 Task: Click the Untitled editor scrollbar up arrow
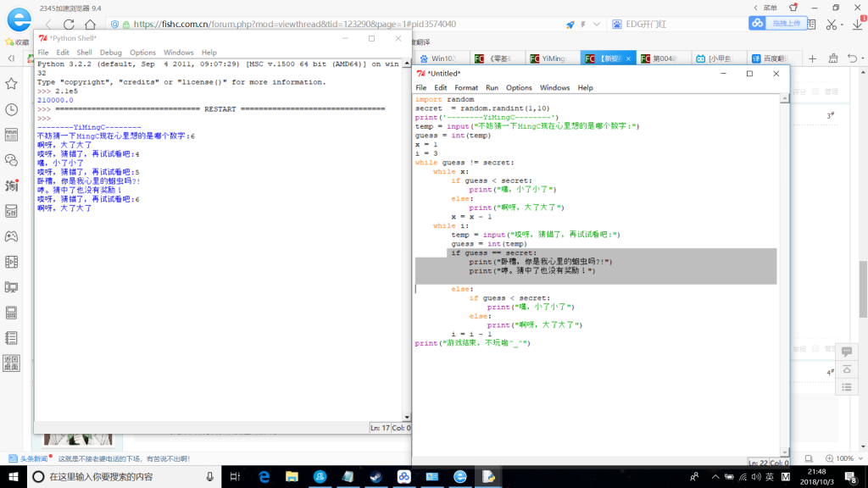pyautogui.click(x=784, y=98)
